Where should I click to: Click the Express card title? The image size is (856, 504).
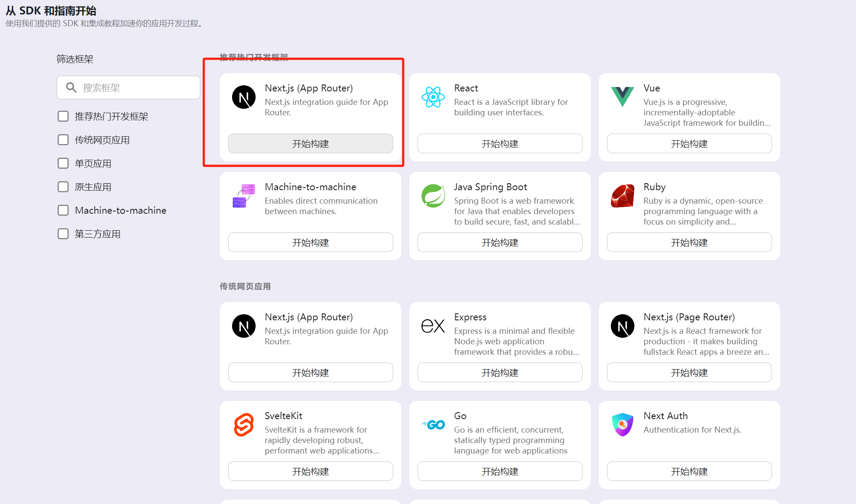(470, 317)
